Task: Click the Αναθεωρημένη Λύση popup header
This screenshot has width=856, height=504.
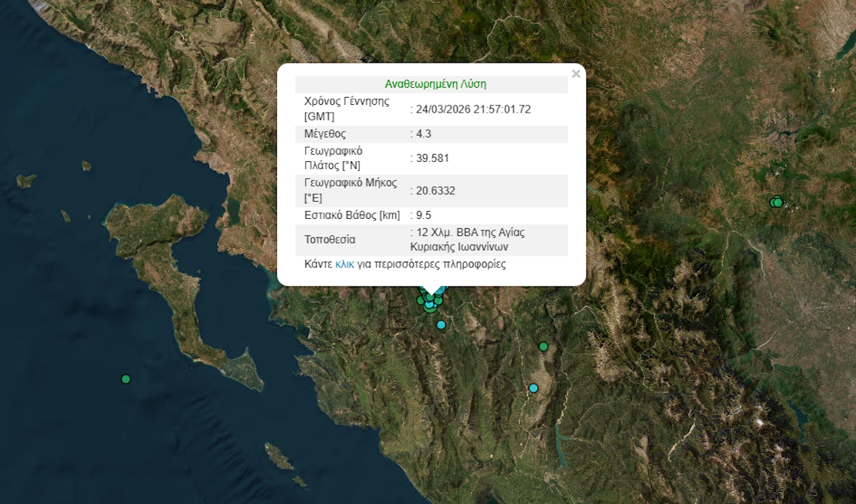Action: tap(435, 83)
